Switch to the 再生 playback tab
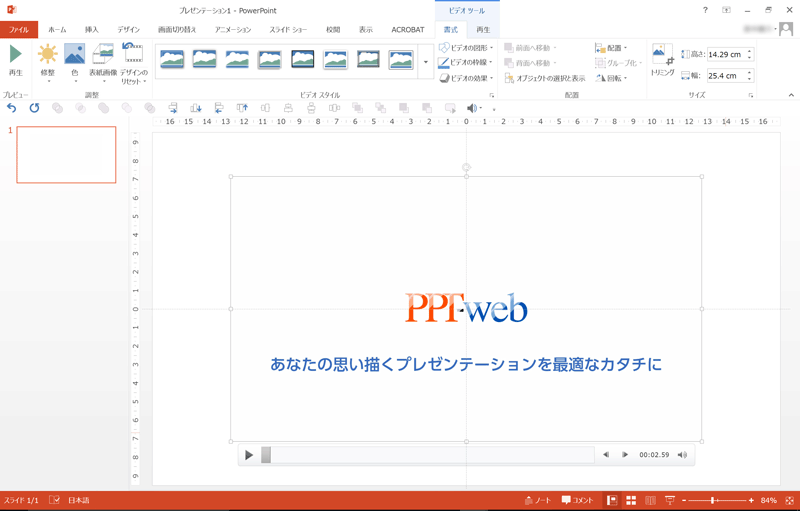This screenshot has height=511, width=800. (483, 30)
